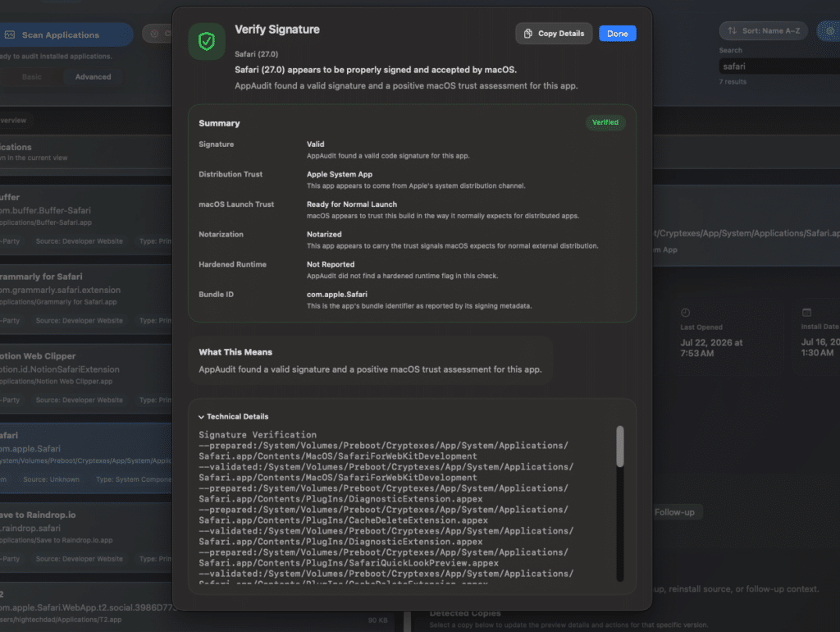Click the Detected Copies heading
This screenshot has width=840, height=632.
point(465,613)
